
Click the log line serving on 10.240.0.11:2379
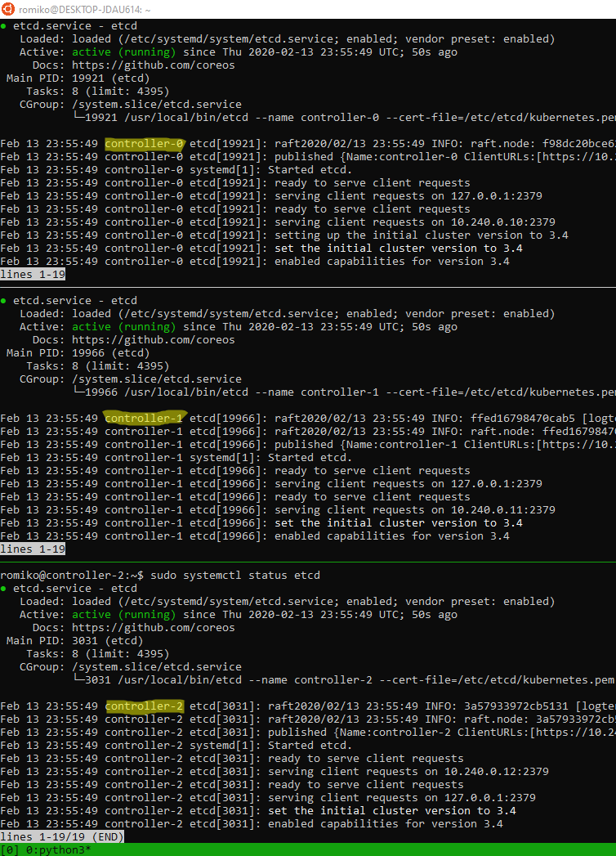278,510
